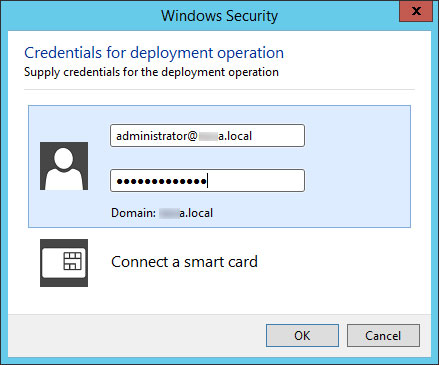
Task: Click the Domain label text
Action: (162, 213)
